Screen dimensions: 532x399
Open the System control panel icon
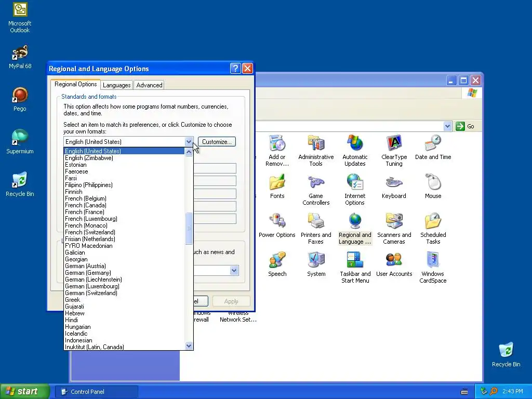coord(316,264)
